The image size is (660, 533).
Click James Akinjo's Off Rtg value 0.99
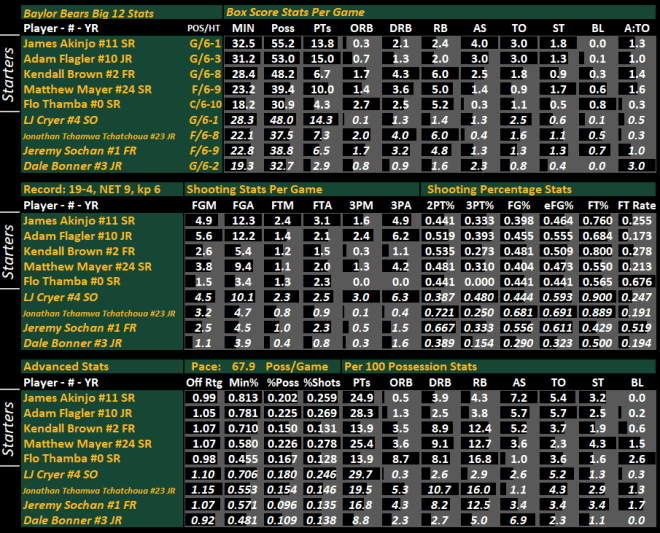(204, 398)
